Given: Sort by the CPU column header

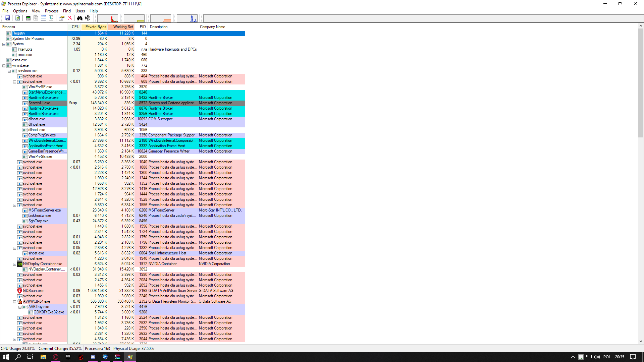Looking at the screenshot, I should pyautogui.click(x=74, y=27).
